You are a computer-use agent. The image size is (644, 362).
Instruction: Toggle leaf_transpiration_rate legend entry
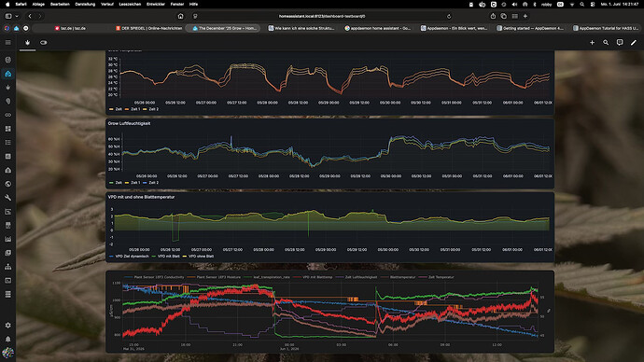pyautogui.click(x=267, y=277)
